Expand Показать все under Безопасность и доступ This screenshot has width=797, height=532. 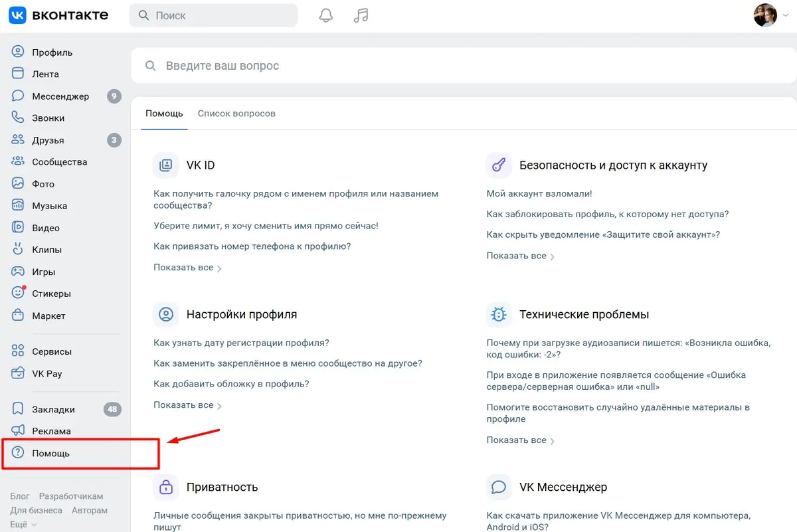521,256
